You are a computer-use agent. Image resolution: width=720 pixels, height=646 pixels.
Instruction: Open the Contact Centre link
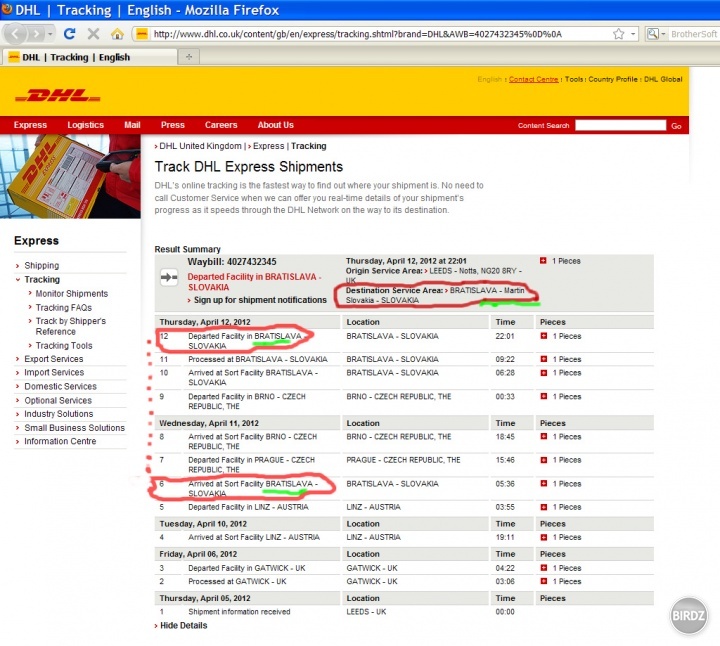(x=534, y=79)
